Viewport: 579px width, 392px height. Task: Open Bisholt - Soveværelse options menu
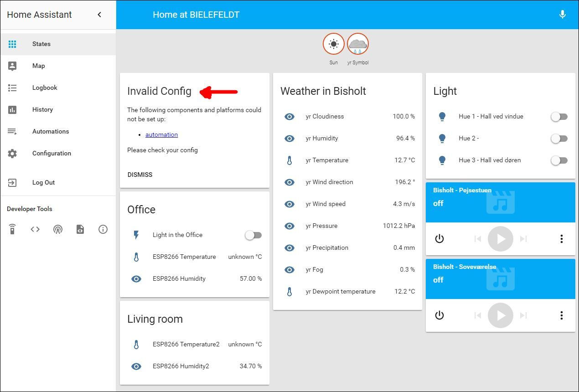(561, 315)
